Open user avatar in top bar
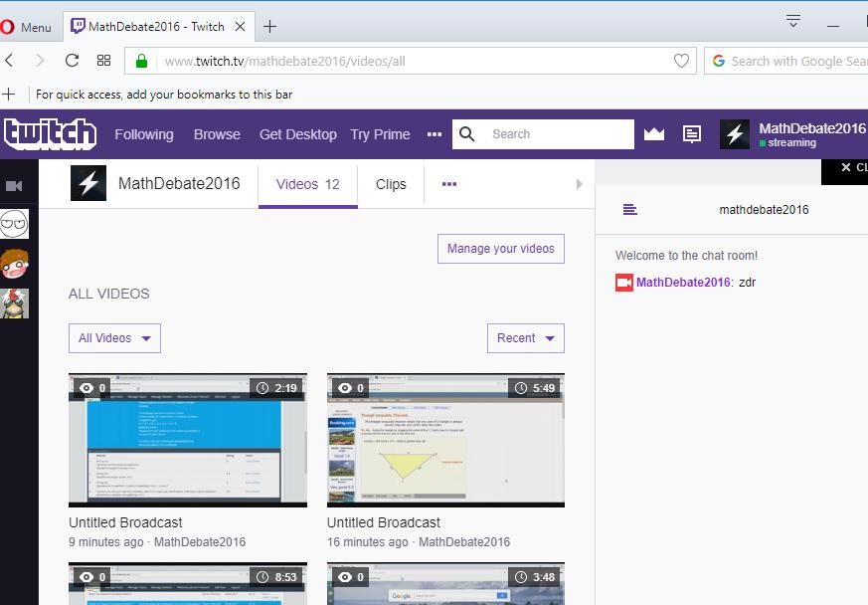Image resolution: width=868 pixels, height=605 pixels. pos(735,134)
